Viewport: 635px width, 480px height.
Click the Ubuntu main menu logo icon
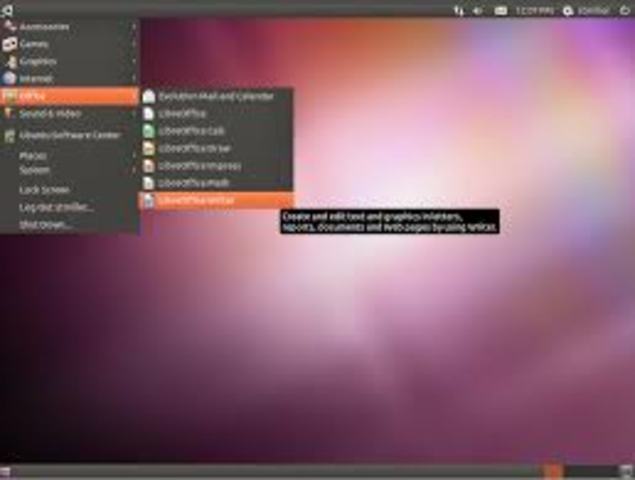(x=7, y=10)
